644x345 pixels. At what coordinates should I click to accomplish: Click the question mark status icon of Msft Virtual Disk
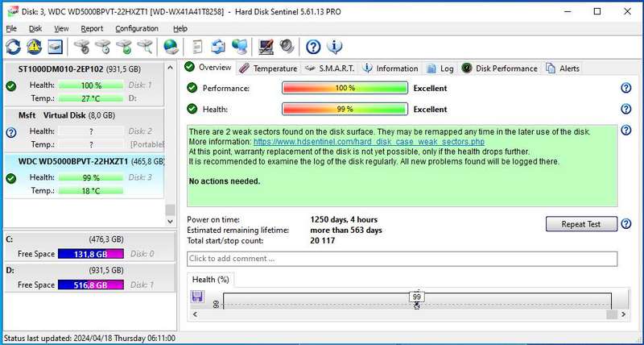(11, 132)
